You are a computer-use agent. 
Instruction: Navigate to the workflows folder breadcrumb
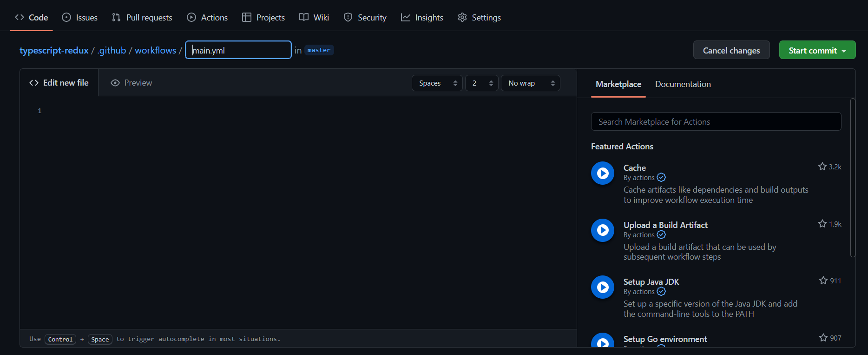[x=155, y=50]
